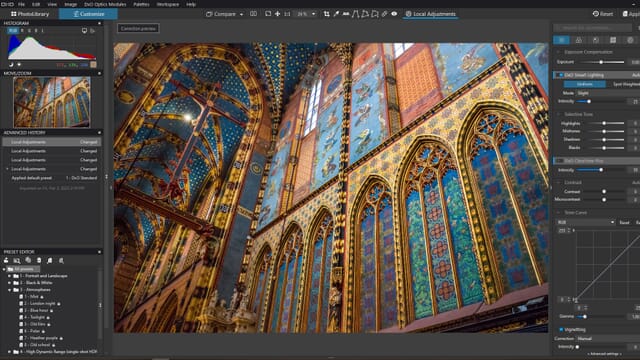Click the Preset Editor scrollbar
Image resolution: width=640 pixels, height=360 pixels.
[x=100, y=305]
